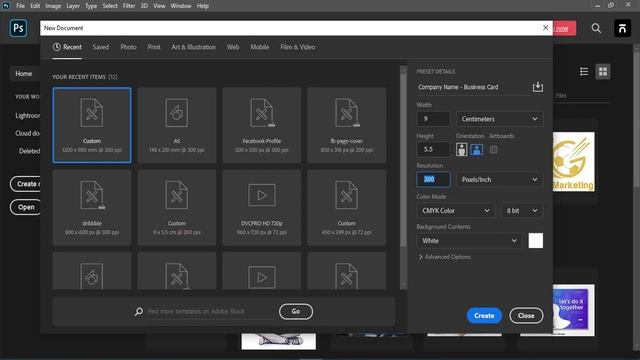Viewport: 640px width, 360px height.
Task: Open the Marketing soccer logo thumbnail
Action: [x=573, y=162]
